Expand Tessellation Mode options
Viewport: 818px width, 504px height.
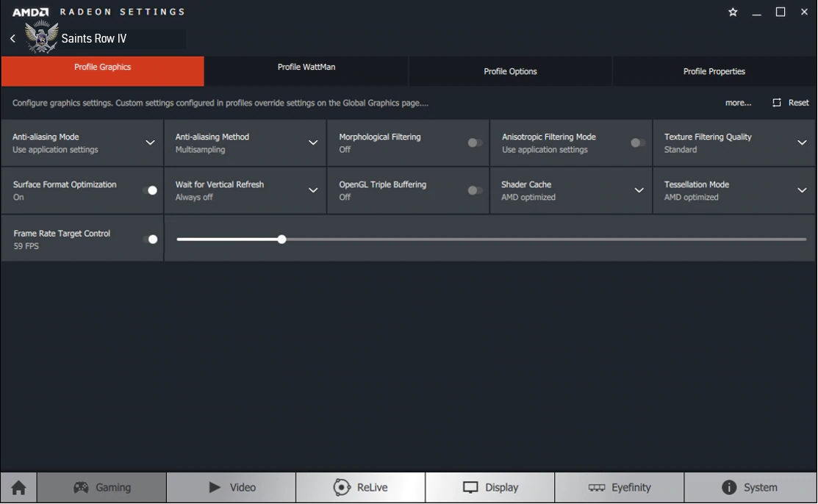coord(802,190)
